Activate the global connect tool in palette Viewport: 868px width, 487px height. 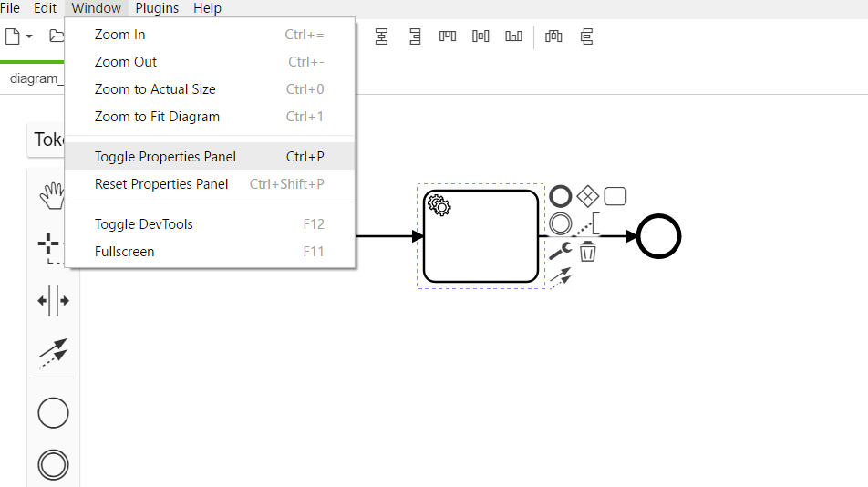[53, 351]
